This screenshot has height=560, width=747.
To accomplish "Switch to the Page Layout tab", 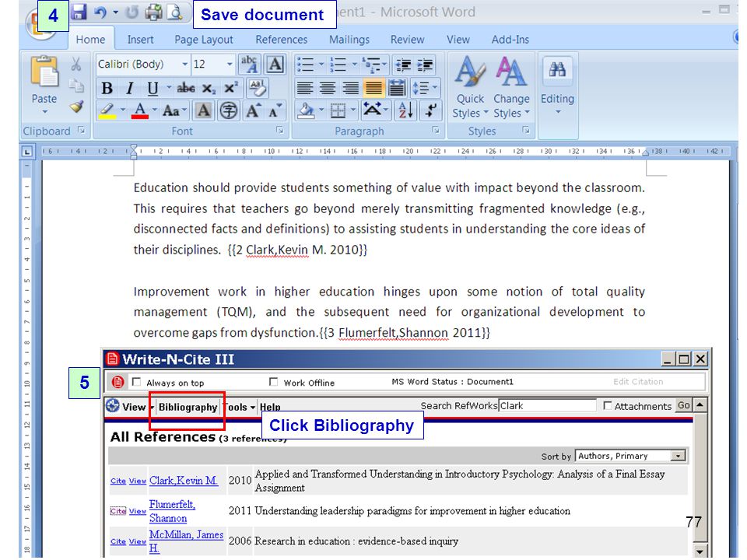I will 203,40.
